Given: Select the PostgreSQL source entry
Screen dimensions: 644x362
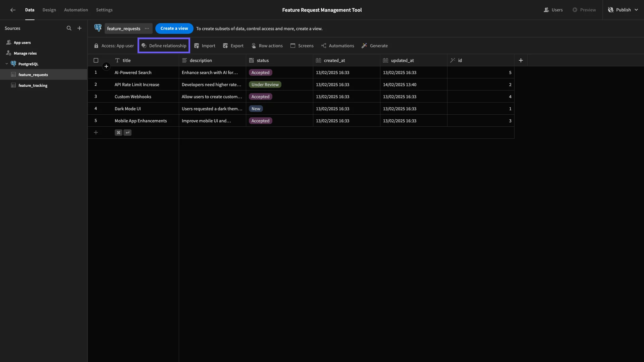Looking at the screenshot, I should click(44, 64).
